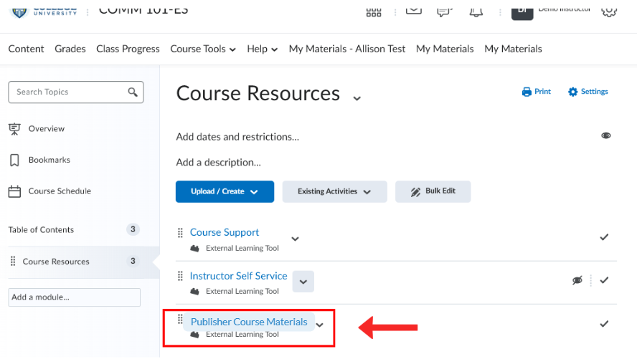Toggle module visibility eye icon
The width and height of the screenshot is (637, 364).
pos(605,135)
